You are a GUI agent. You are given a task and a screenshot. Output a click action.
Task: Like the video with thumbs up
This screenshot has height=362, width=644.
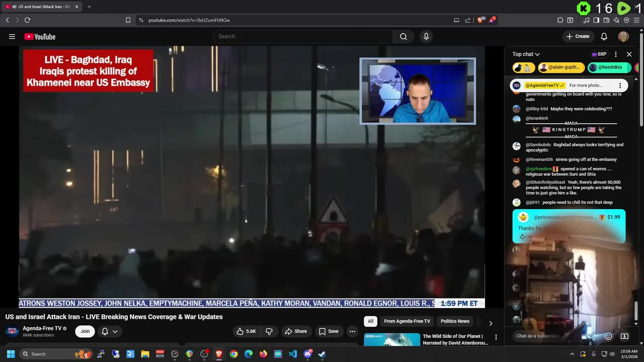(247, 331)
